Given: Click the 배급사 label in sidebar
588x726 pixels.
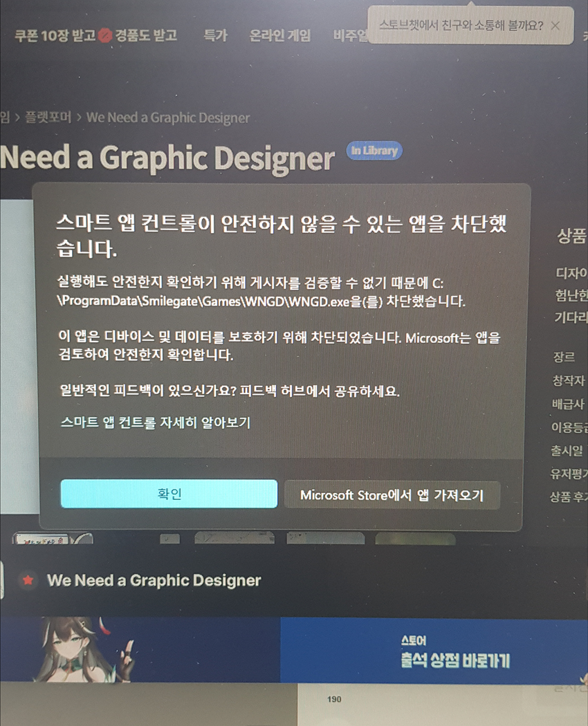Looking at the screenshot, I should coord(568,404).
